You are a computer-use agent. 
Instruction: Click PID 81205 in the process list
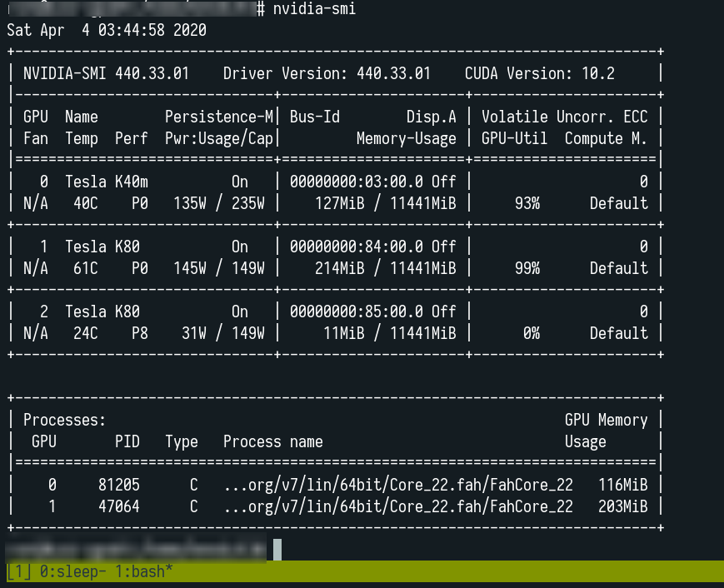coord(118,485)
